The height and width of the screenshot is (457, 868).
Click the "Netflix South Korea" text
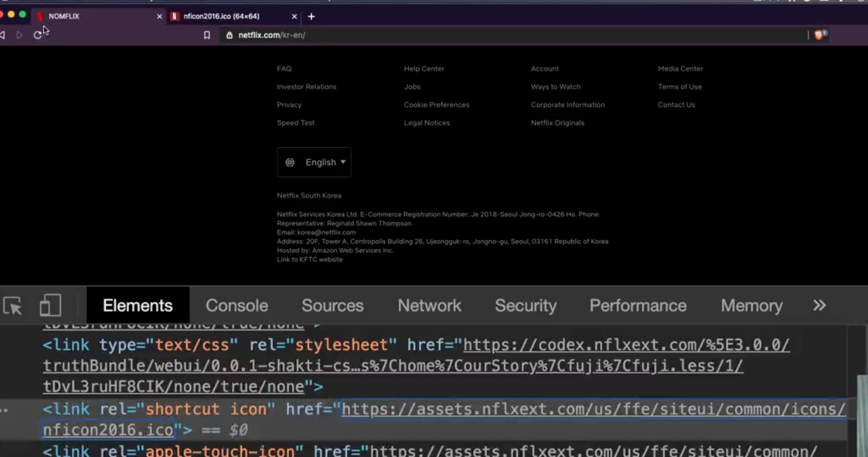coord(309,196)
